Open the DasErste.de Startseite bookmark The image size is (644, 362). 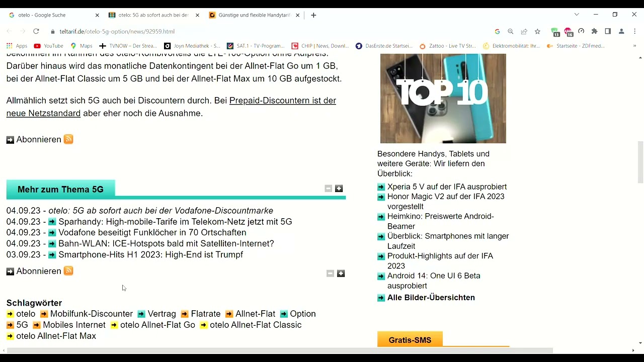[x=384, y=46]
